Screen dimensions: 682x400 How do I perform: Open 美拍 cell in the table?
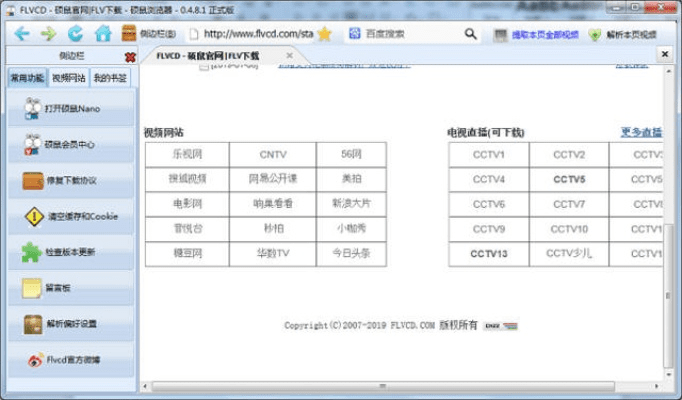click(351, 179)
